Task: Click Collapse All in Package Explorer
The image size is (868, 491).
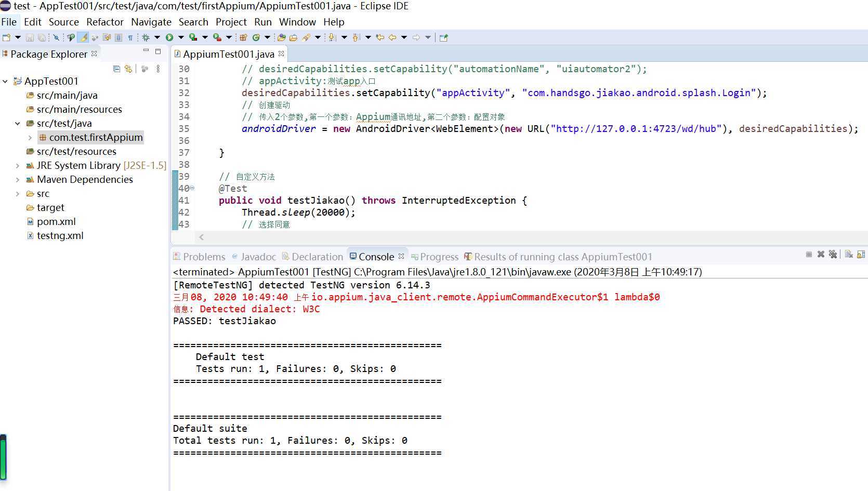Action: 116,69
